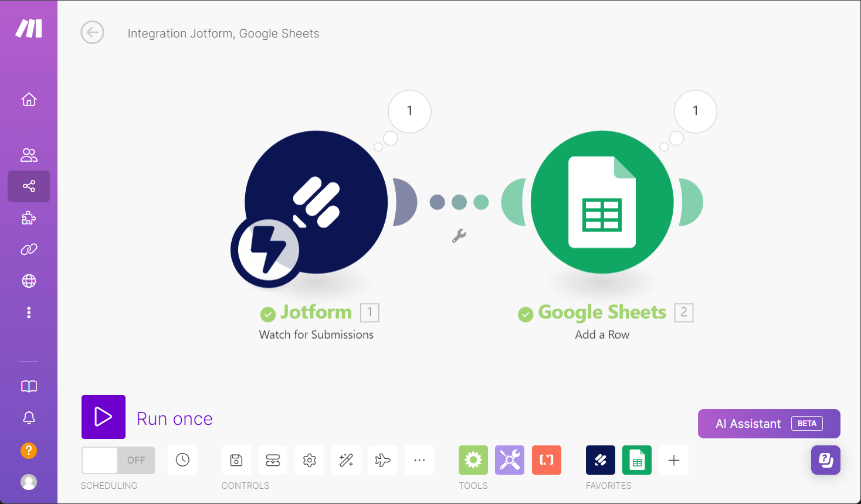861x504 pixels.
Task: Click the Google Sheets module label
Action: tap(602, 312)
